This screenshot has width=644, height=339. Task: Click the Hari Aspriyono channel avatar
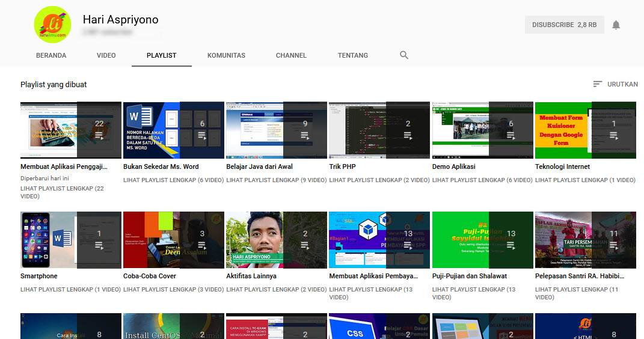[x=52, y=25]
